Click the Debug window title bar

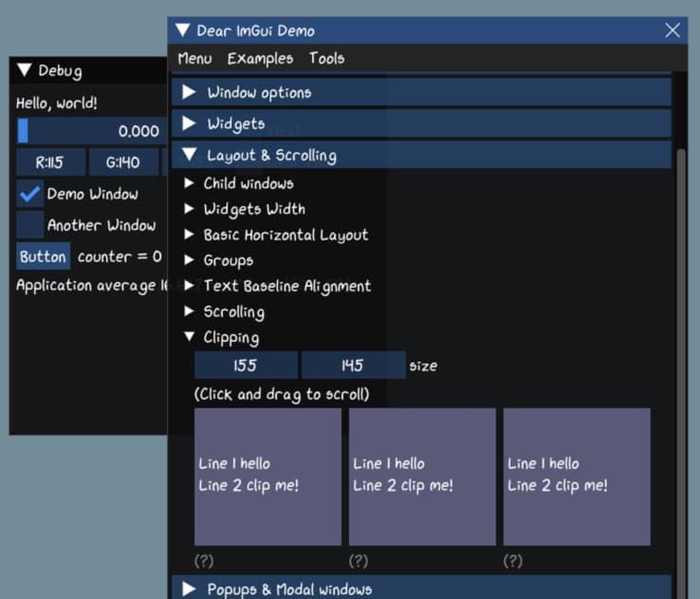[88, 69]
